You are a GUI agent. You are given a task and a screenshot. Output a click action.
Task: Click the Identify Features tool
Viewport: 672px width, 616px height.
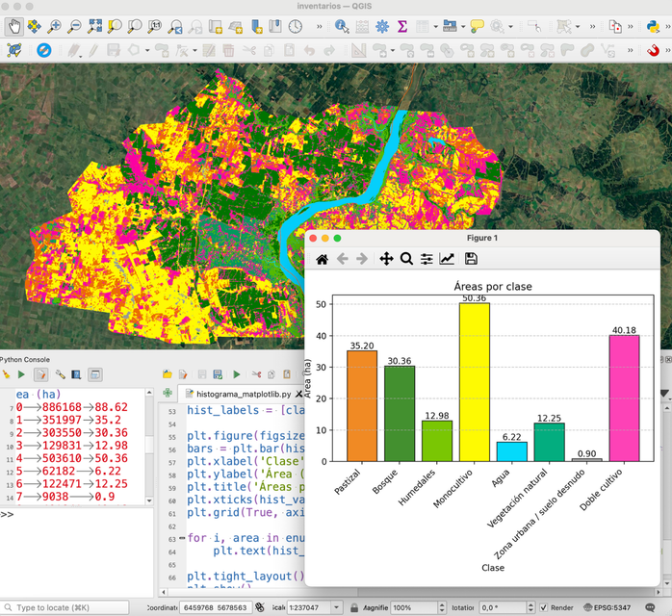coord(342,27)
